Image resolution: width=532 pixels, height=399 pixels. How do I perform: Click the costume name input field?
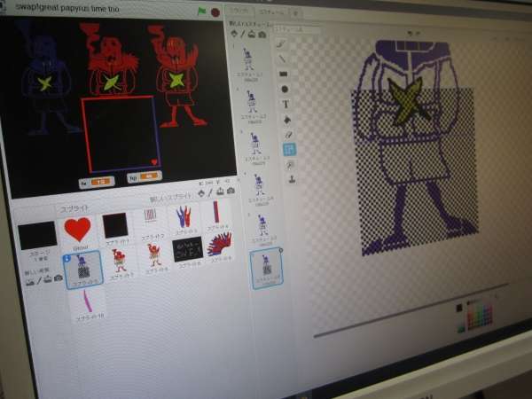click(x=296, y=30)
